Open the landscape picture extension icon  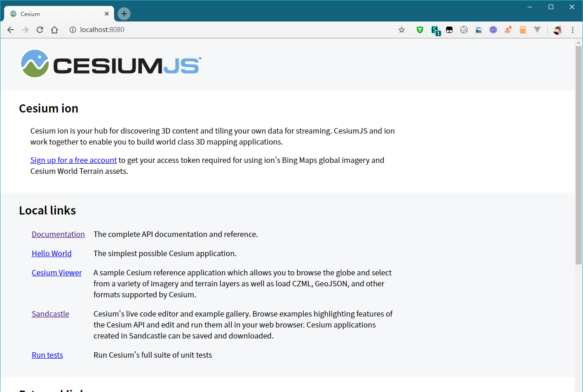coord(479,30)
